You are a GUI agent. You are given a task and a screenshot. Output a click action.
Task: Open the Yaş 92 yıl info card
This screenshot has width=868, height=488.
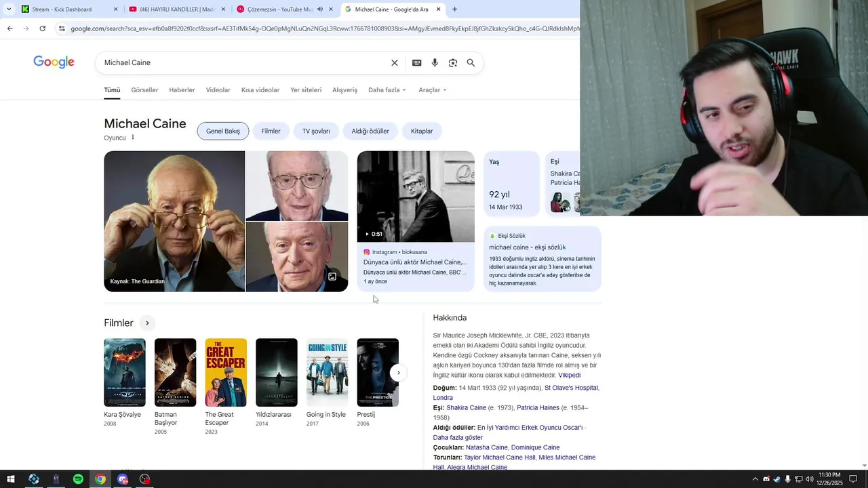pos(512,184)
